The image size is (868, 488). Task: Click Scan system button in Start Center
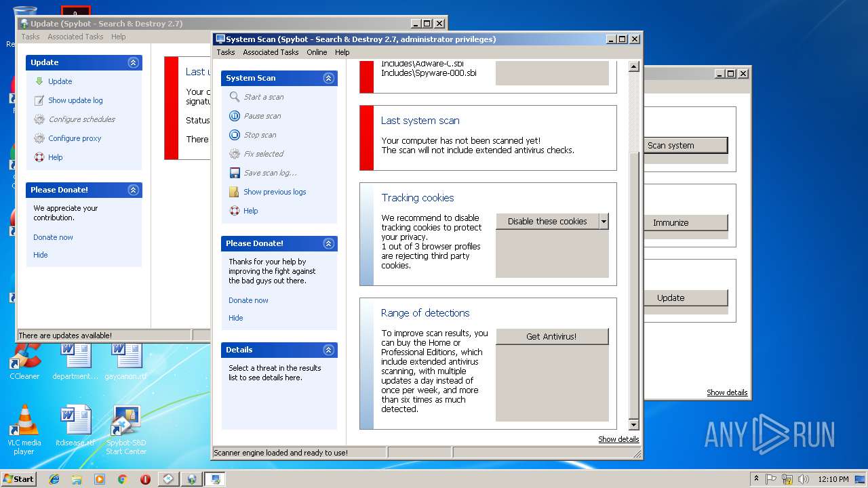click(685, 145)
